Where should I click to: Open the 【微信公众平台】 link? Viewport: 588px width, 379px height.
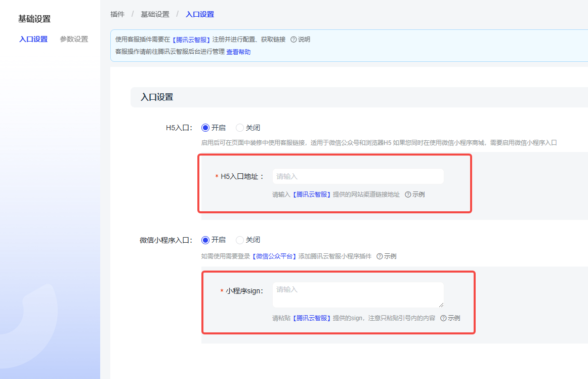(274, 256)
